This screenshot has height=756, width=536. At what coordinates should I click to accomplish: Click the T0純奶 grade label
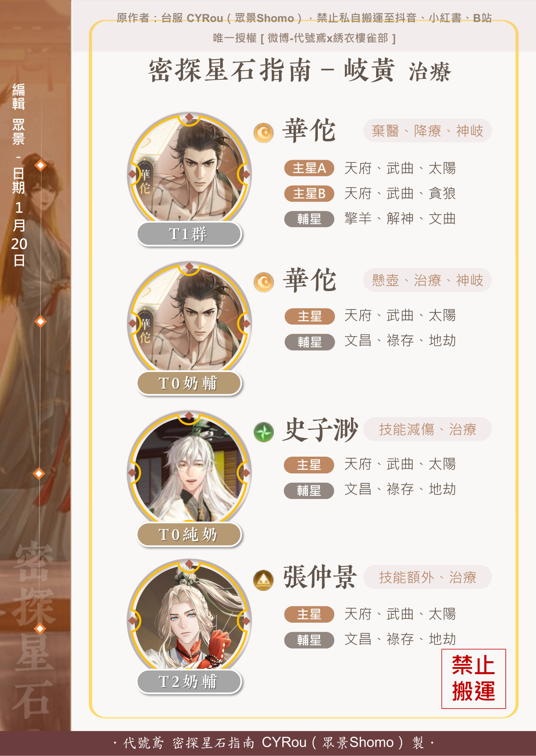coord(189,535)
